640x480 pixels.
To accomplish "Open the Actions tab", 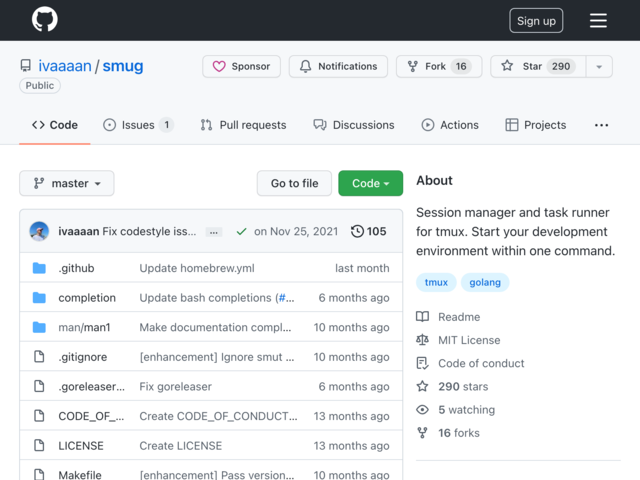I will pyautogui.click(x=450, y=125).
